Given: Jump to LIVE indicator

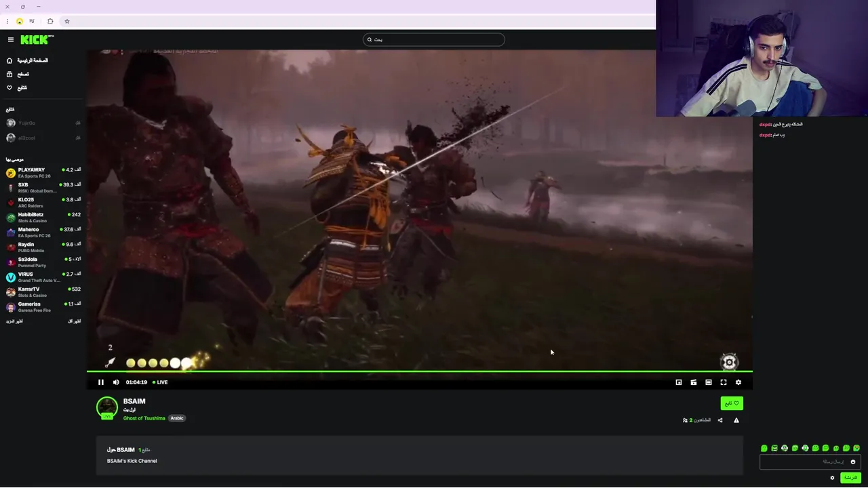Looking at the screenshot, I should click(x=160, y=382).
